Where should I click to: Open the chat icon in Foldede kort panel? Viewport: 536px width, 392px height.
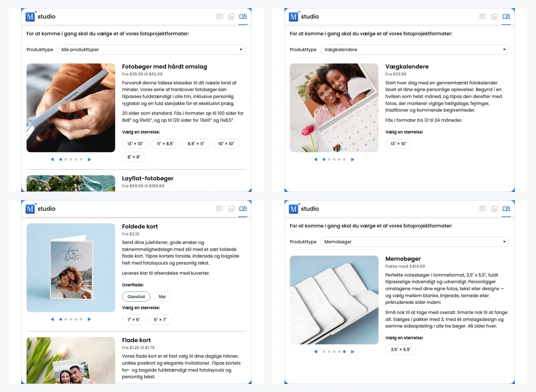click(x=219, y=209)
